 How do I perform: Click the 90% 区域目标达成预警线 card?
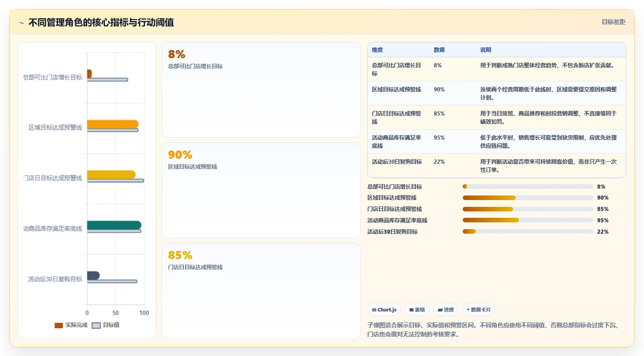pos(261,190)
